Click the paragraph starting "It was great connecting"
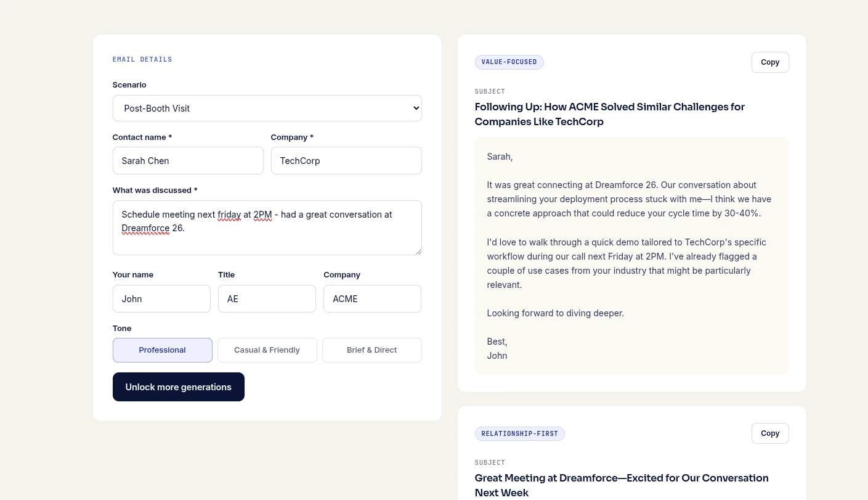This screenshot has width=868, height=500. tap(629, 199)
